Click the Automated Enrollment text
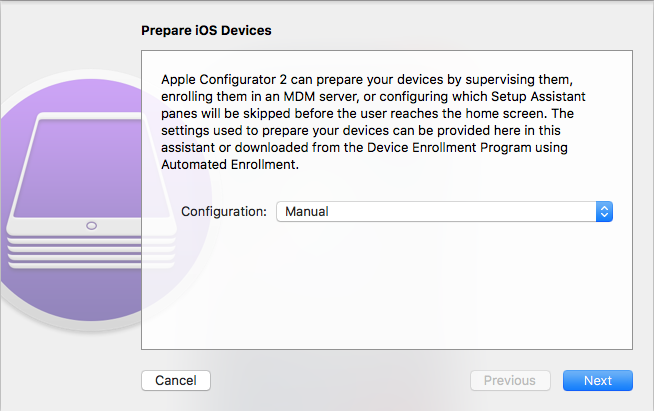654x411 pixels. (x=229, y=164)
